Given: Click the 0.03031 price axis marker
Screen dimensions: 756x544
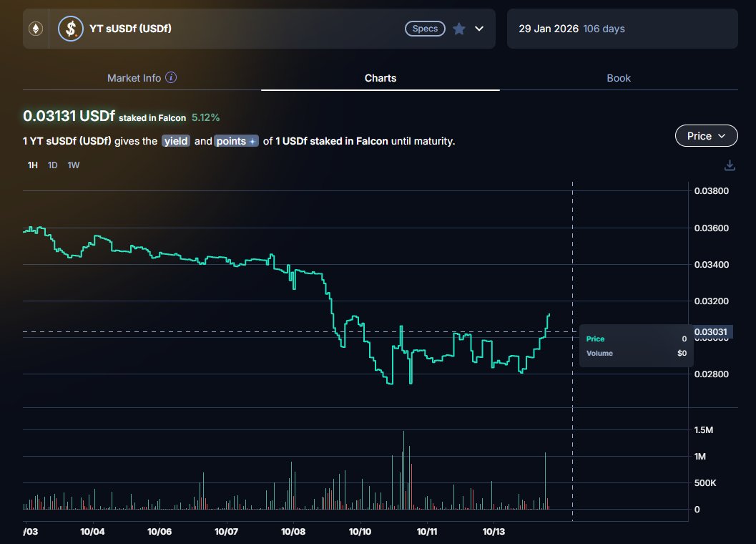Looking at the screenshot, I should [x=715, y=332].
